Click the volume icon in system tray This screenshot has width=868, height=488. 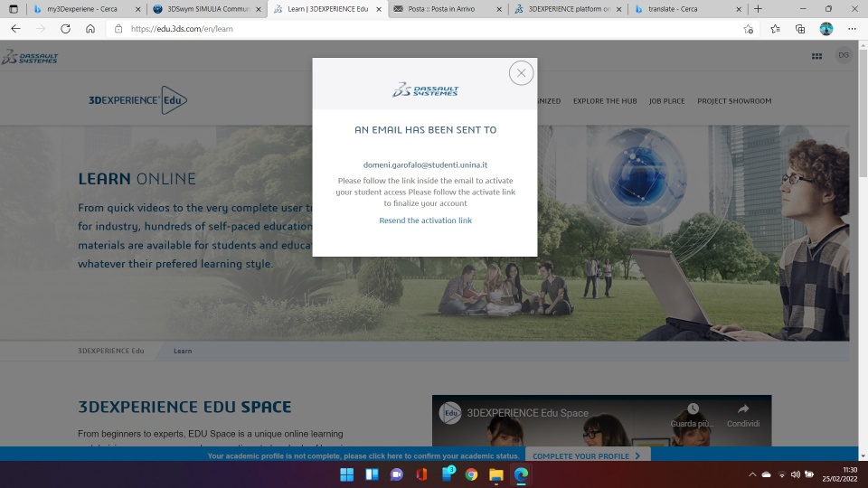tap(796, 474)
